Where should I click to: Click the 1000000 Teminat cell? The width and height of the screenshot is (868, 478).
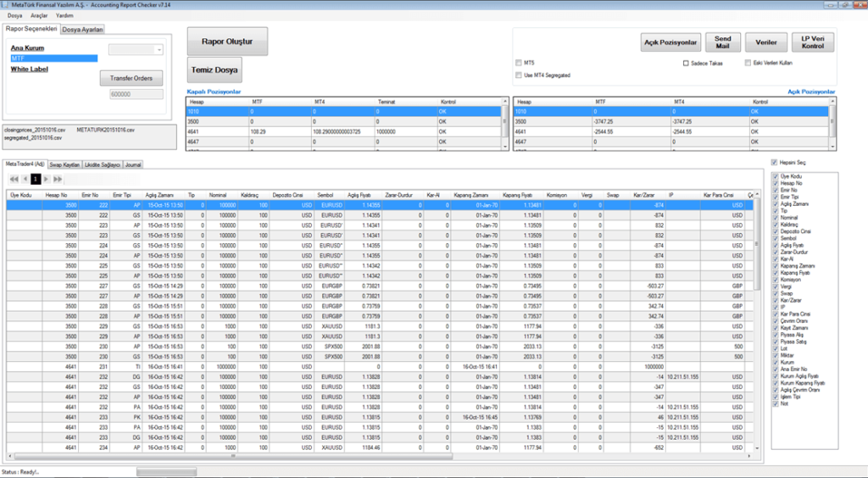[406, 131]
